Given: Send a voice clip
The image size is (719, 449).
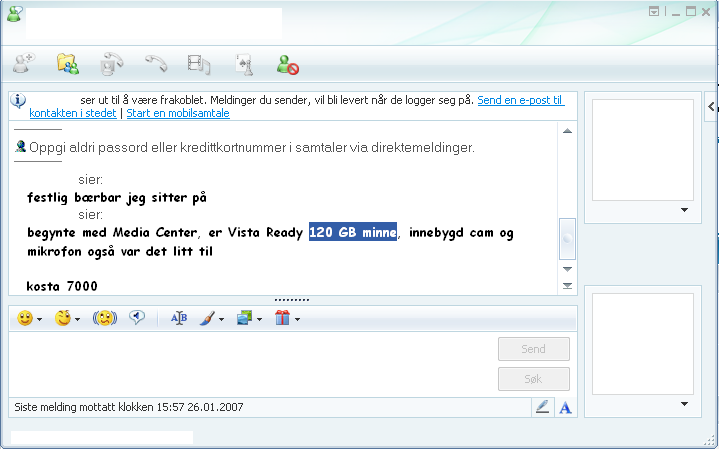Looking at the screenshot, I should pyautogui.click(x=137, y=317).
